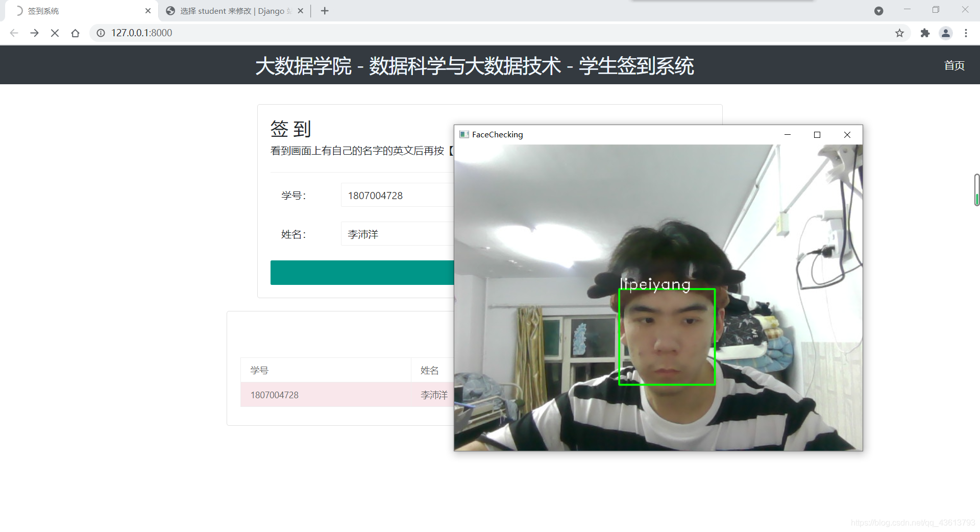Restore down the Chrome browser window
Image resolution: width=980 pixels, height=532 pixels.
936,10
